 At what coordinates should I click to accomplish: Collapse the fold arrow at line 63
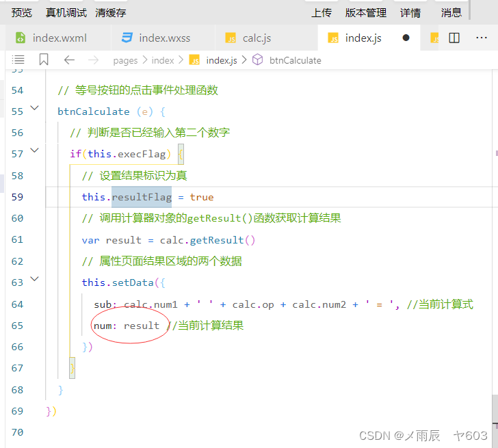tap(34, 279)
